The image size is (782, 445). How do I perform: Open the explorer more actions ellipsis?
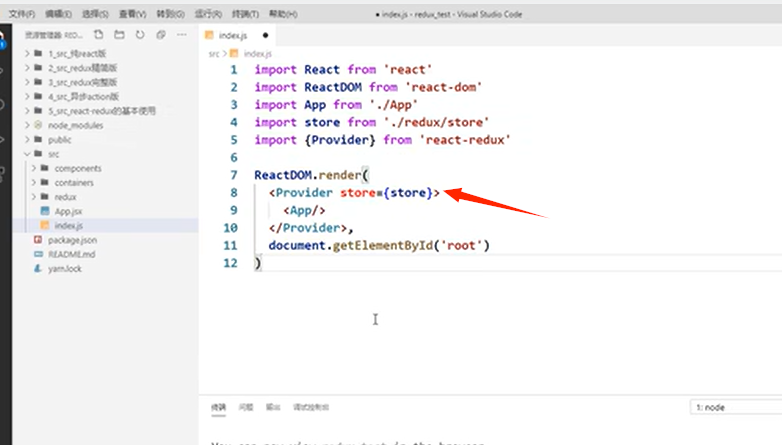point(182,35)
